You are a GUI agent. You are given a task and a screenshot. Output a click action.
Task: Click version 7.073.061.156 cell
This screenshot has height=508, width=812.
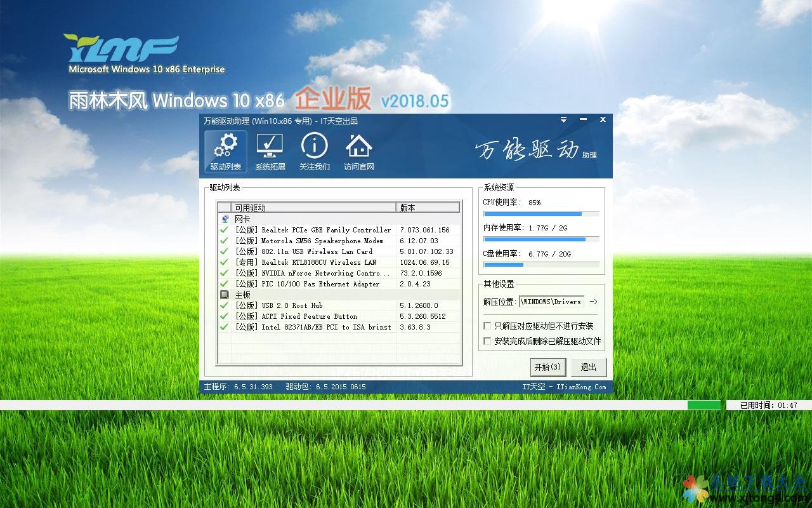tap(424, 230)
